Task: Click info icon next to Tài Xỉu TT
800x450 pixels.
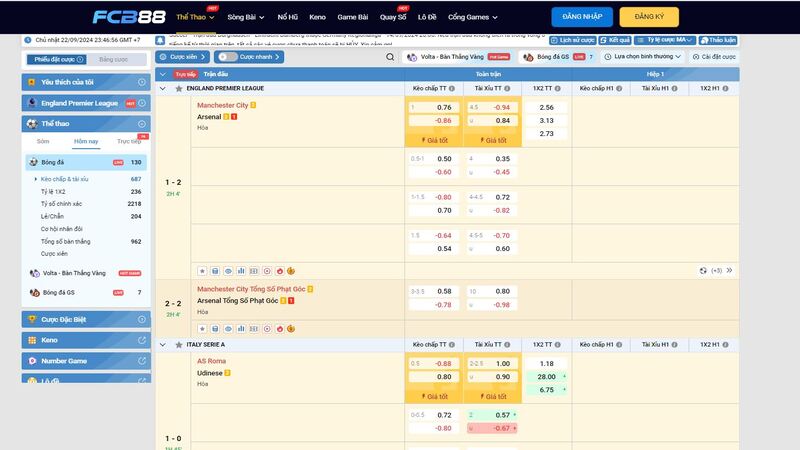Action: pyautogui.click(x=507, y=89)
